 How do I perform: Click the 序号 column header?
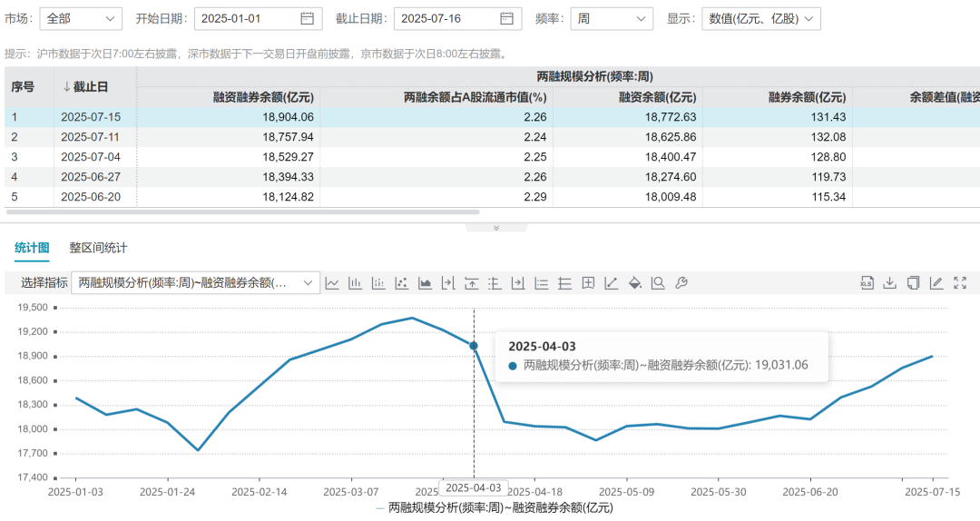pyautogui.click(x=23, y=87)
